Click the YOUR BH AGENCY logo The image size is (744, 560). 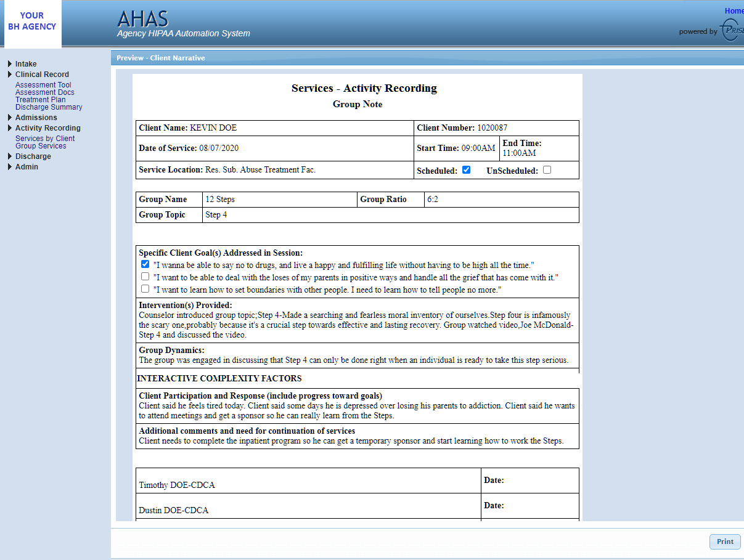pos(32,21)
